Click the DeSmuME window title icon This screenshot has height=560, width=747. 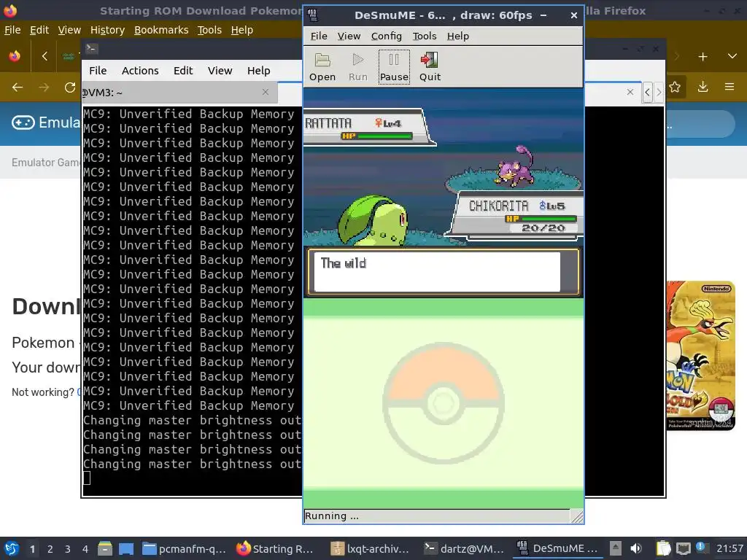pyautogui.click(x=312, y=15)
